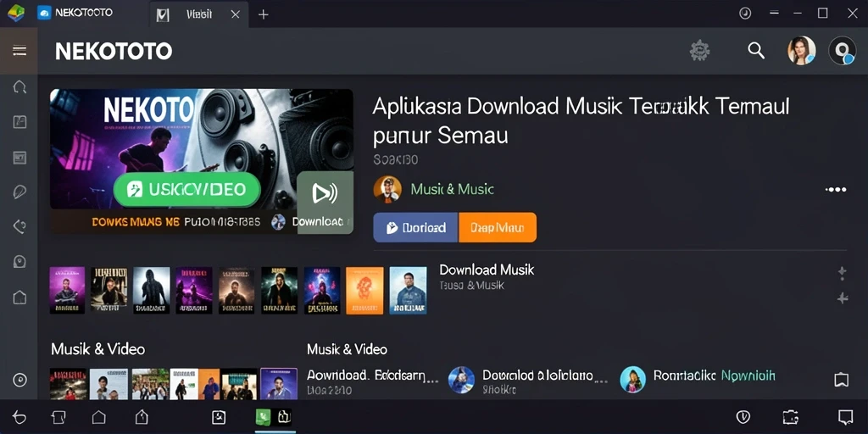868x434 pixels.
Task: Go to home icon in left sidebar
Action: (x=19, y=298)
